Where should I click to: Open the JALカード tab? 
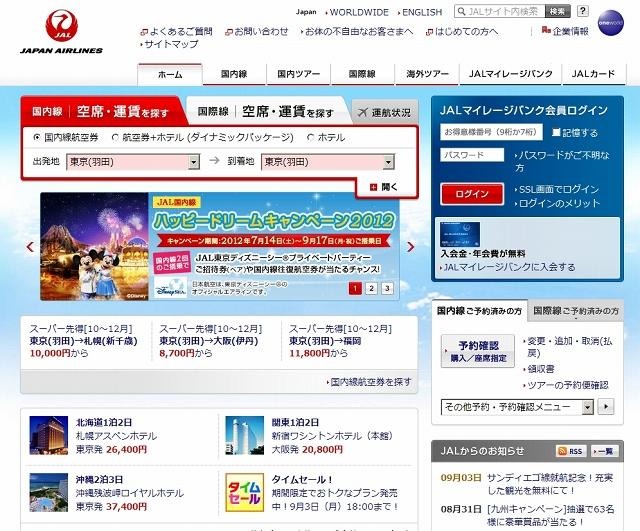point(593,74)
